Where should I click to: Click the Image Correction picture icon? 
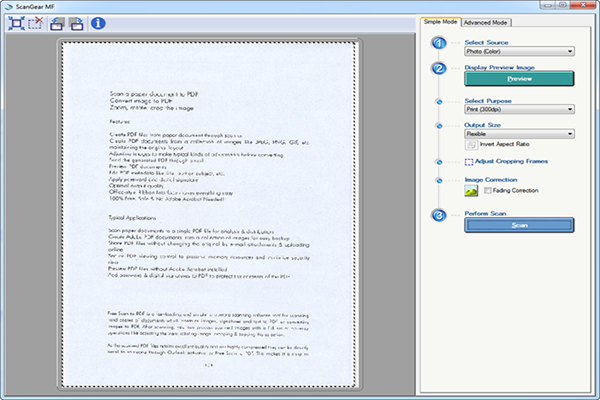[x=472, y=190]
